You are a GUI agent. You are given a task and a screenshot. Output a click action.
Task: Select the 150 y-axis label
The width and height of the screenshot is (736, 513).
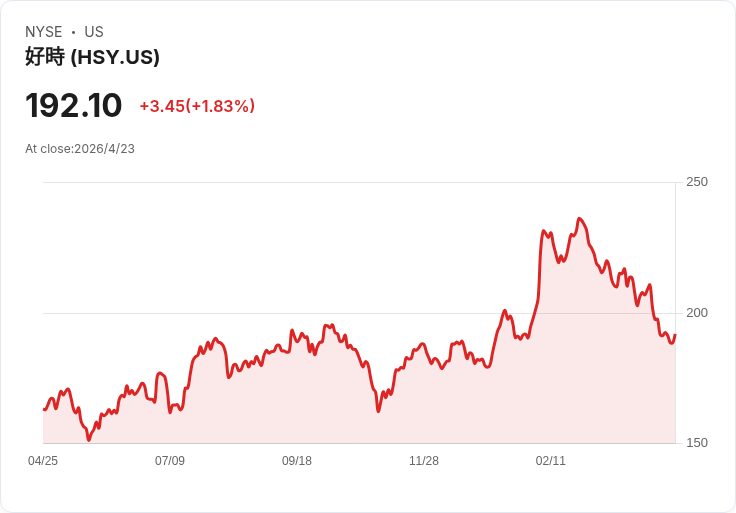(696, 443)
